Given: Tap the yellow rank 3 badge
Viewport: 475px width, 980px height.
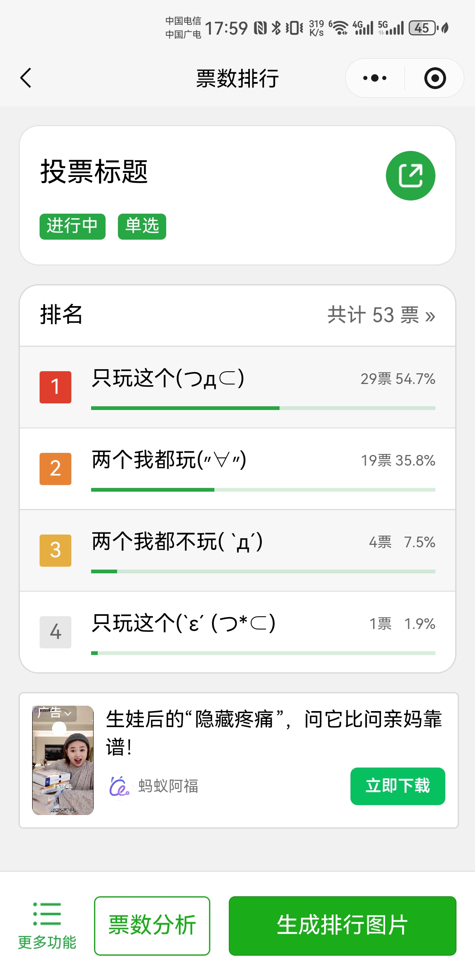Looking at the screenshot, I should click(55, 550).
